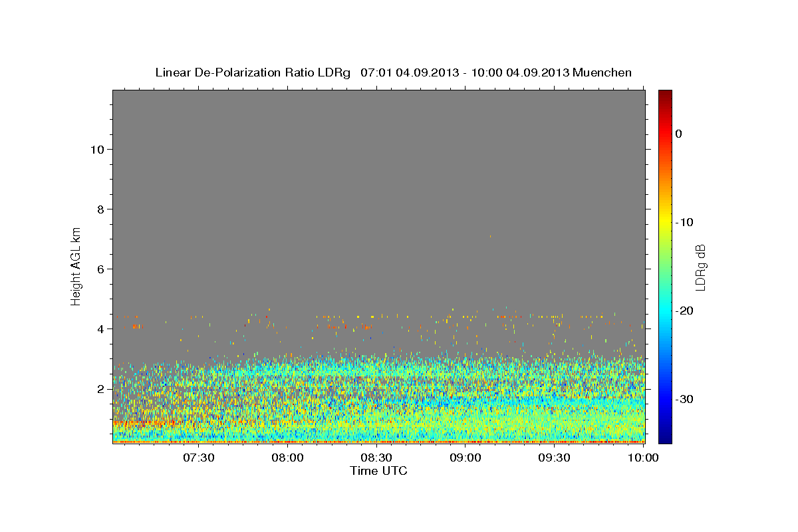798x532 pixels.
Task: Click the 09:30 time tick label
Action: click(x=554, y=458)
